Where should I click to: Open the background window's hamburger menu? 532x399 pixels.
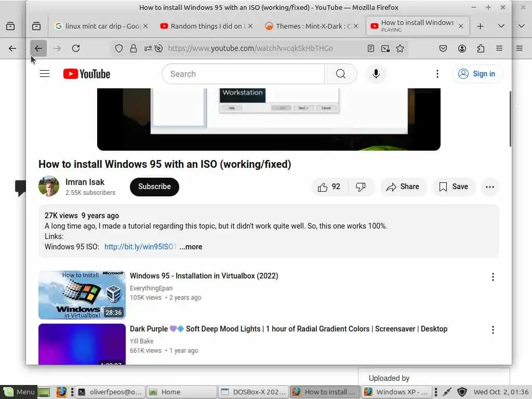[520, 48]
